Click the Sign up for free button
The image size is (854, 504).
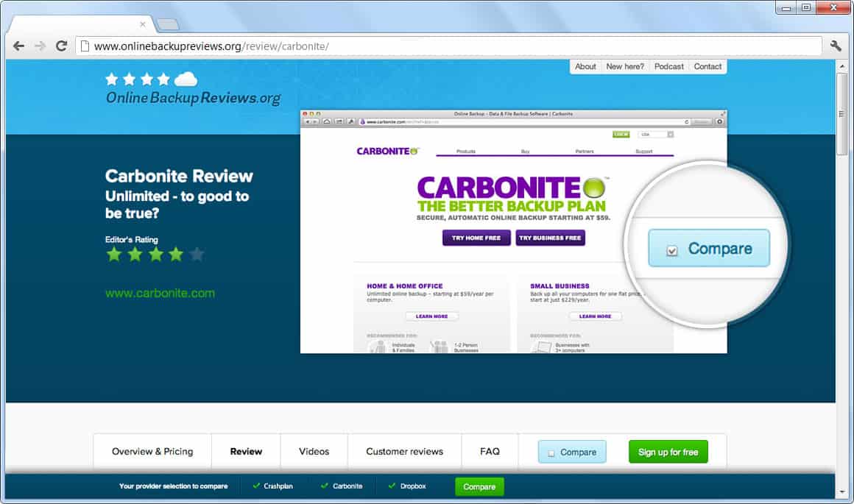tap(668, 452)
